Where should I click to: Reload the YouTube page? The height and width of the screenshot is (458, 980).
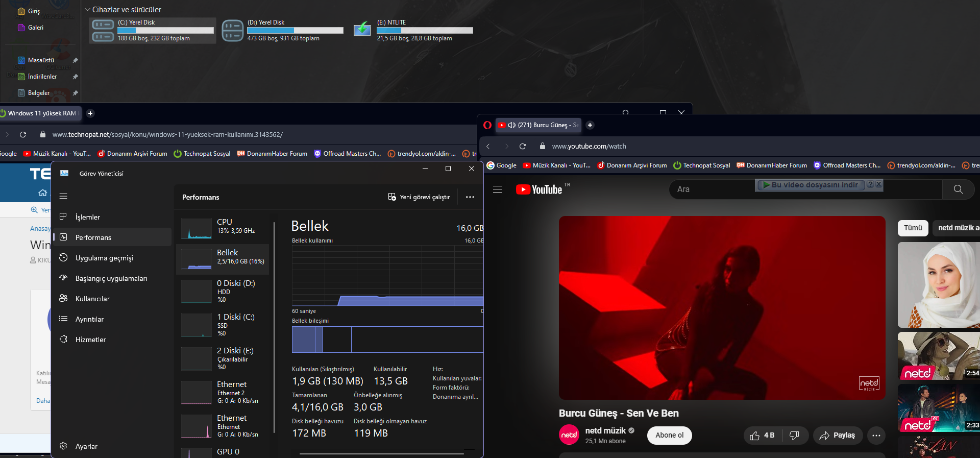(x=523, y=147)
